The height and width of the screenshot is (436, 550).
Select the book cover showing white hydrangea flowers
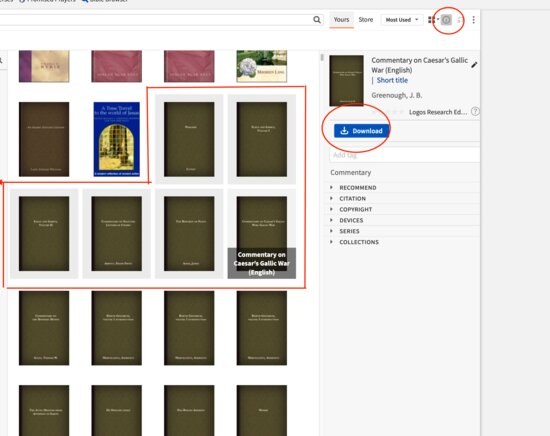tap(262, 66)
